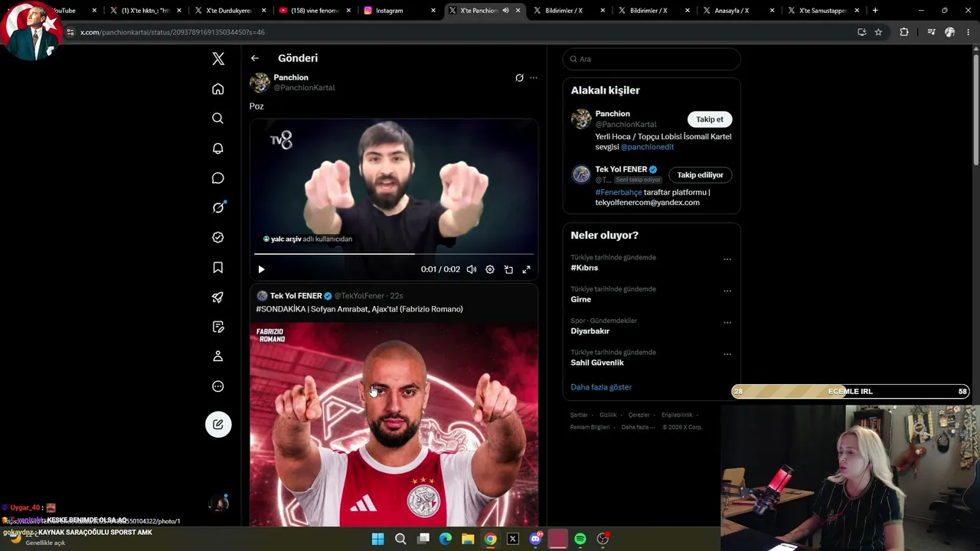
Task: Compose a new post with the round button
Action: [x=218, y=425]
